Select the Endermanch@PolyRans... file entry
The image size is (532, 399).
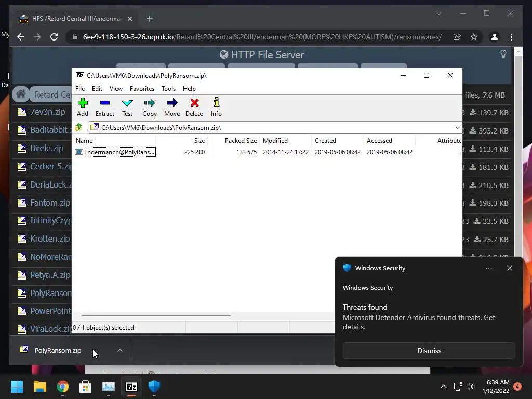point(115,152)
